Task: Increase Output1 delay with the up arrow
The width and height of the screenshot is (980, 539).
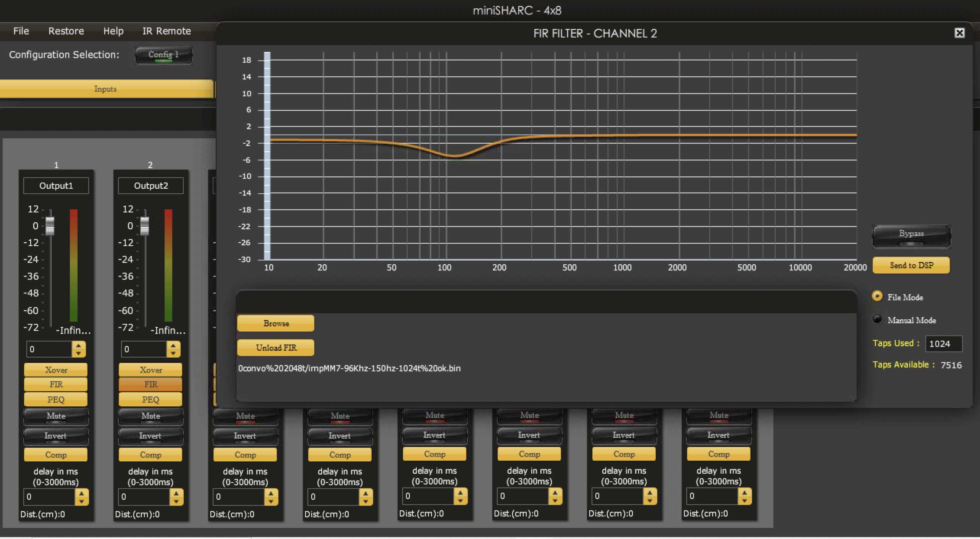Action: point(82,493)
